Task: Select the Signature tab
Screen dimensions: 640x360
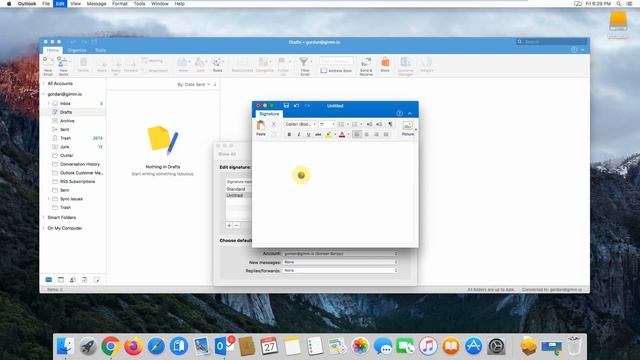Action: pyautogui.click(x=269, y=114)
